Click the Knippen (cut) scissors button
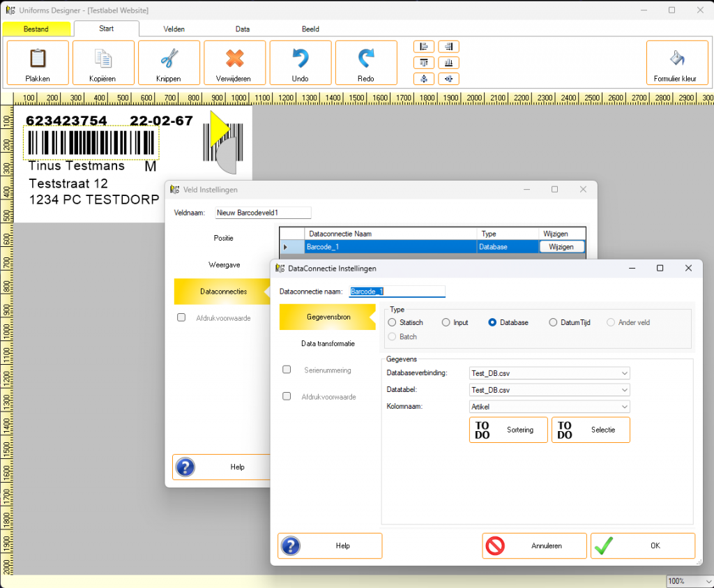This screenshot has height=588, width=714. pos(169,63)
